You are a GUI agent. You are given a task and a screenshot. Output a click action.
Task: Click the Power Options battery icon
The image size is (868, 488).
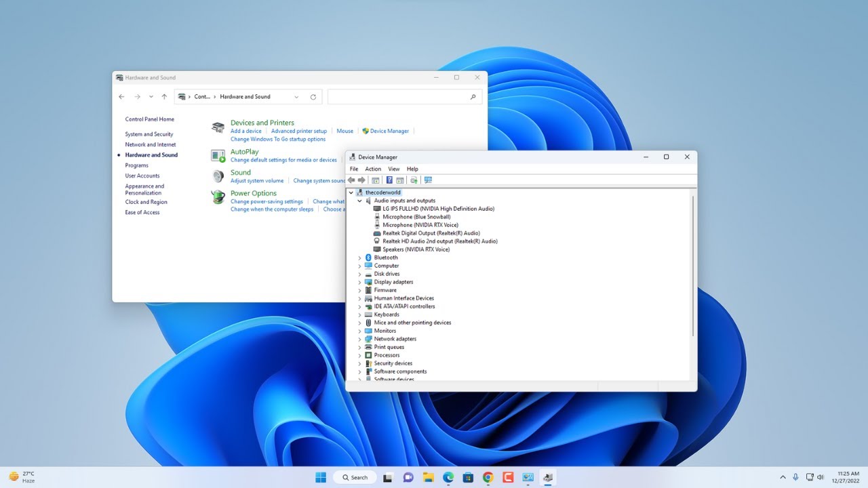pyautogui.click(x=218, y=197)
